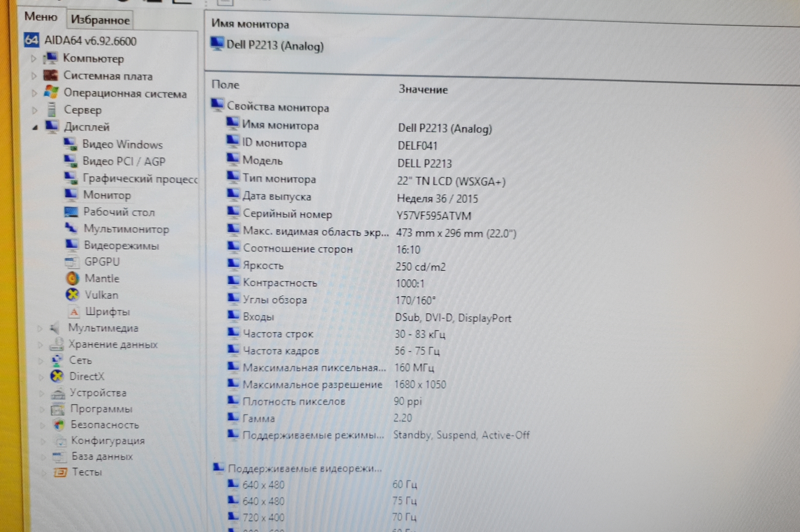Click the value 1680 x 1050

point(420,384)
